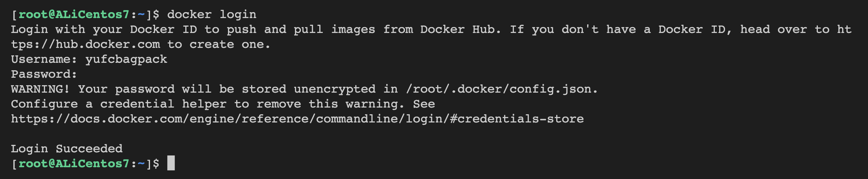Click the word "unencrypted" in the warning
The width and height of the screenshot is (868, 179).
pos(335,89)
